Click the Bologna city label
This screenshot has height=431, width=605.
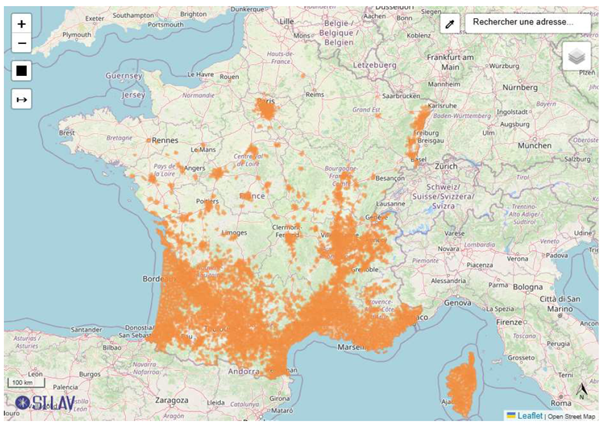coord(528,287)
